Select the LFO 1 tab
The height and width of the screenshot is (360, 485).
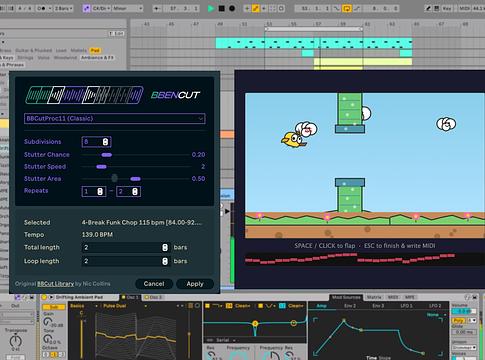point(406,306)
